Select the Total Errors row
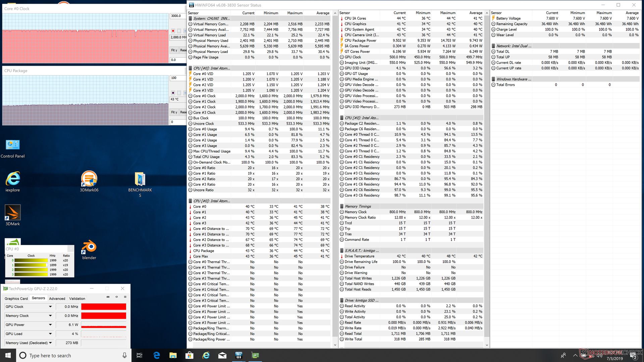Screen dimensions: 644x362 tap(565, 85)
